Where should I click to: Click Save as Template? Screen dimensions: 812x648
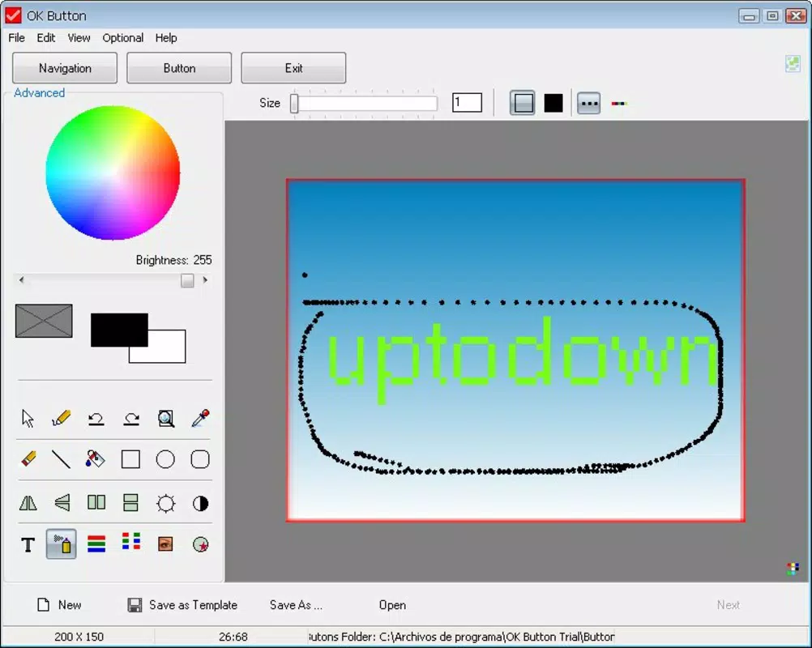pyautogui.click(x=182, y=604)
